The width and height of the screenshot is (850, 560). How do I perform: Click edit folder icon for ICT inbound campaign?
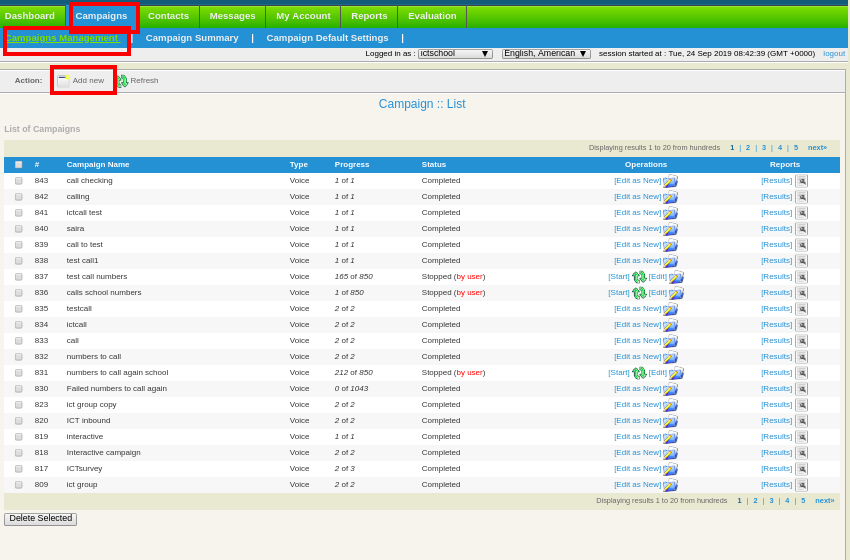pyautogui.click(x=670, y=421)
